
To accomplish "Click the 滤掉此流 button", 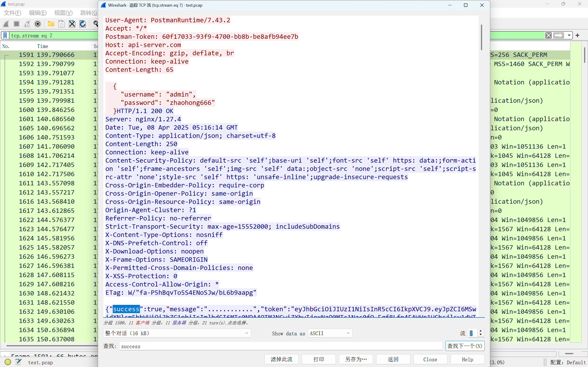I will coord(281,359).
